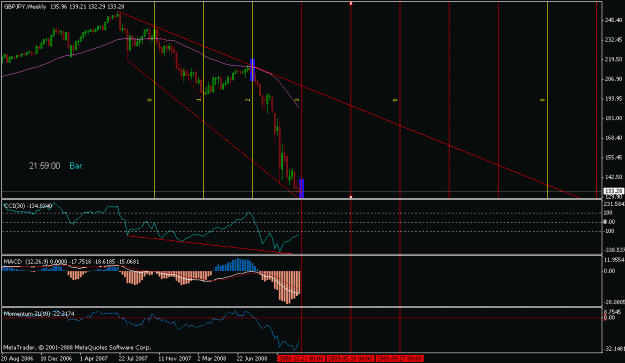Click Fibonacci time zone label 8
The height and width of the screenshot is (363, 625).
pos(542,100)
